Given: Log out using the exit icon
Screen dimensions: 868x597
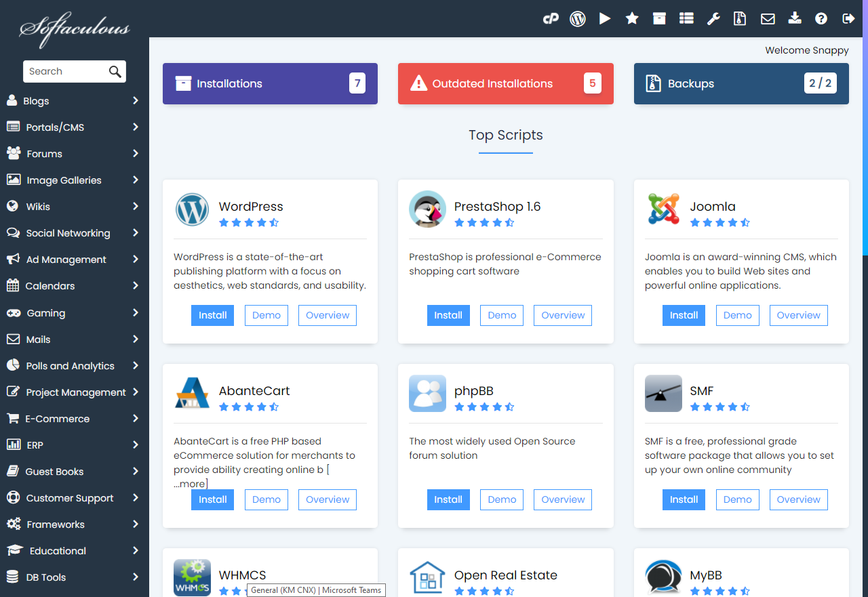Looking at the screenshot, I should (x=848, y=18).
